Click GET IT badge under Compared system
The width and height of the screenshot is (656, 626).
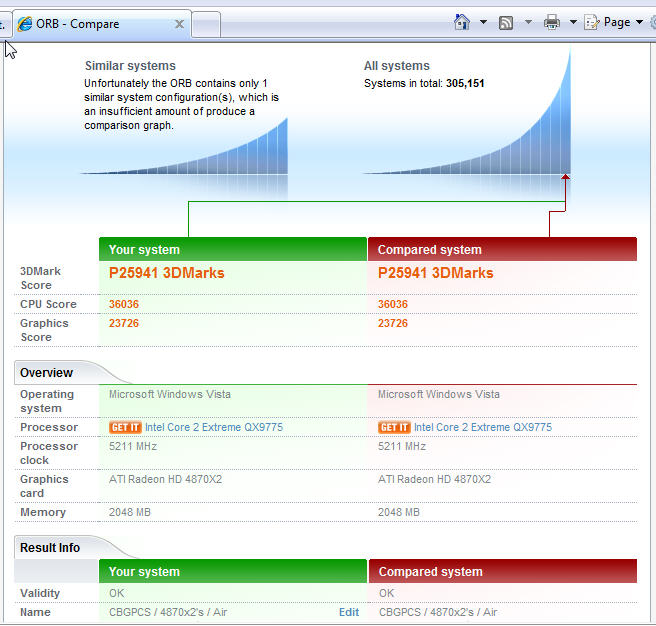(394, 427)
